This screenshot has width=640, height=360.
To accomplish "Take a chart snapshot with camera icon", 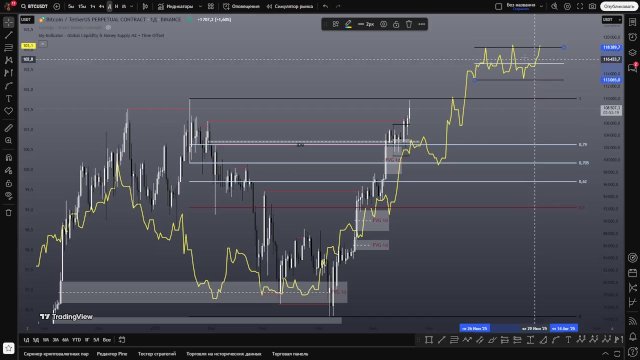I will [593, 7].
